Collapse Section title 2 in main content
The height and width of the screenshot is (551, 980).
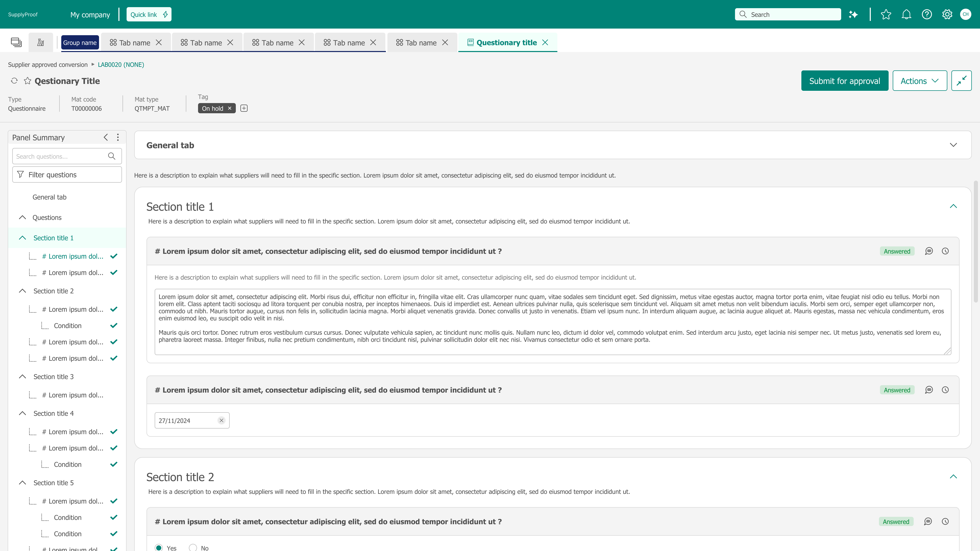point(953,477)
